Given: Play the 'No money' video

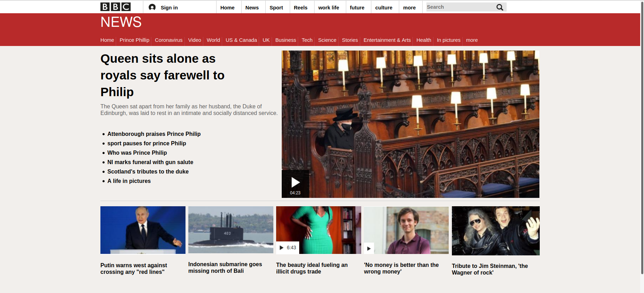Looking at the screenshot, I should 369,248.
